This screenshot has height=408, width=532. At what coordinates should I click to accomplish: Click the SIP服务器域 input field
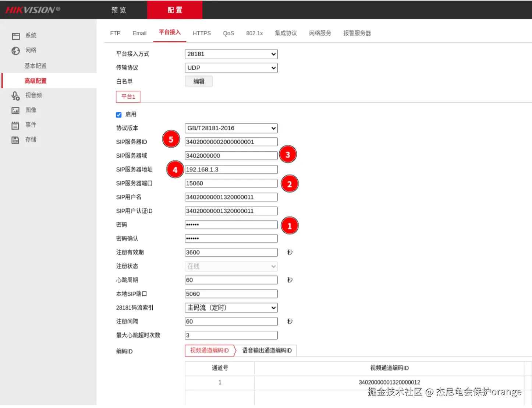pyautogui.click(x=231, y=156)
